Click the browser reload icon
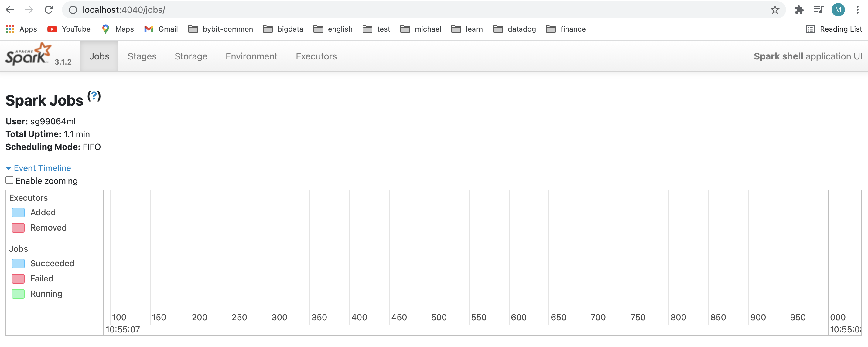This screenshot has width=868, height=347. pos(49,10)
